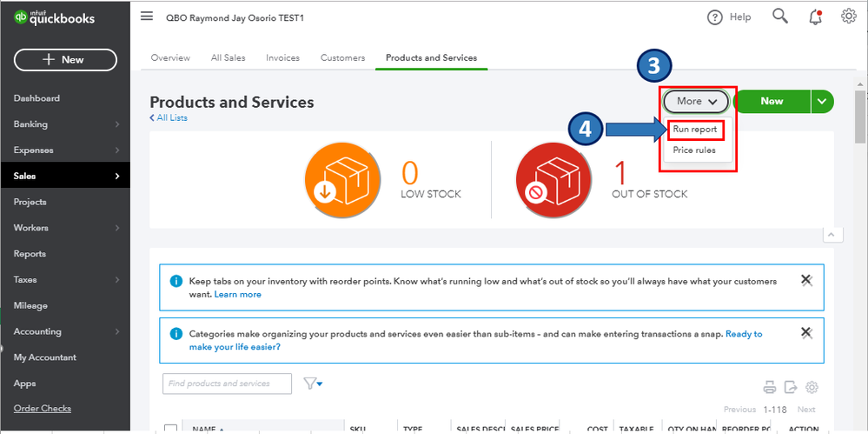The image size is (868, 434).
Task: Follow the All Lists link
Action: [x=169, y=117]
